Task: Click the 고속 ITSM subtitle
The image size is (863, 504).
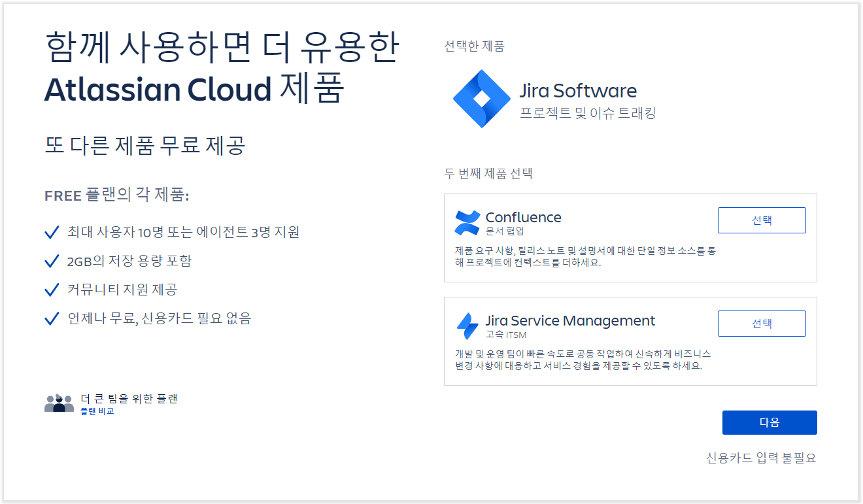Action: click(x=506, y=334)
